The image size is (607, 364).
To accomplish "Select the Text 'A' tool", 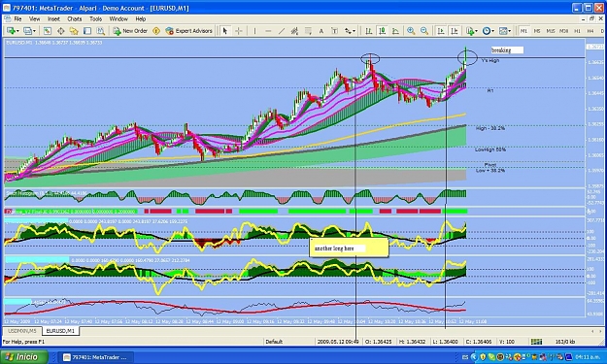I will (320, 31).
